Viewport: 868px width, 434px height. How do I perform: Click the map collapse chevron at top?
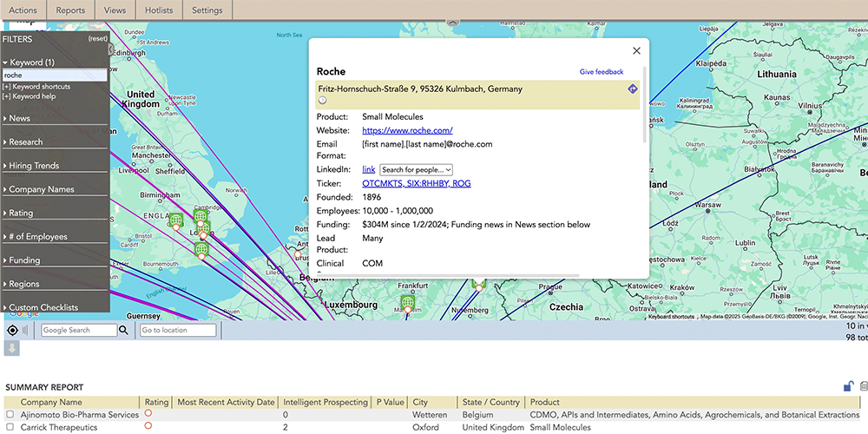pyautogui.click(x=453, y=23)
